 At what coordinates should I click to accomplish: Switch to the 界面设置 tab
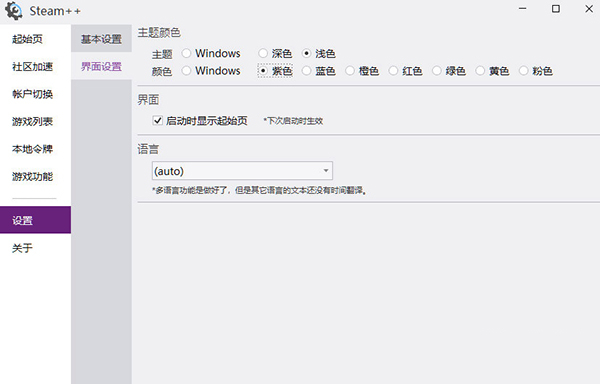[x=101, y=66]
